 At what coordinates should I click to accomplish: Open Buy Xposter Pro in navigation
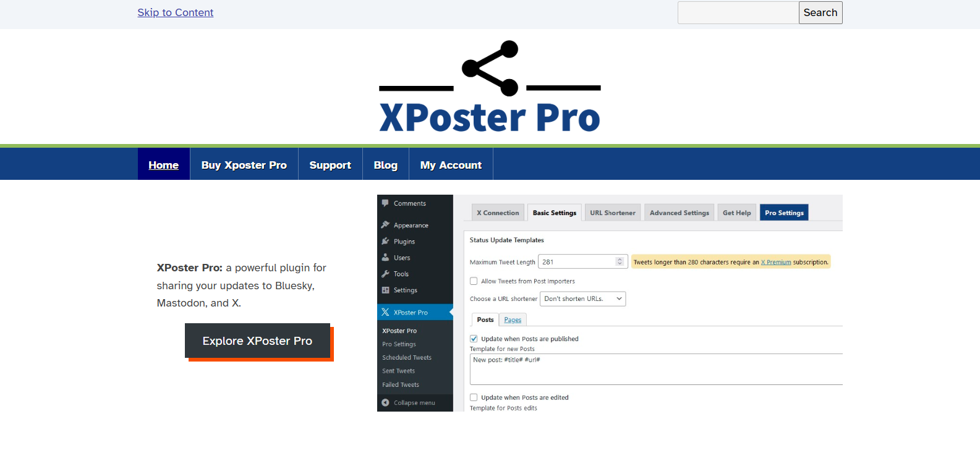pyautogui.click(x=244, y=165)
